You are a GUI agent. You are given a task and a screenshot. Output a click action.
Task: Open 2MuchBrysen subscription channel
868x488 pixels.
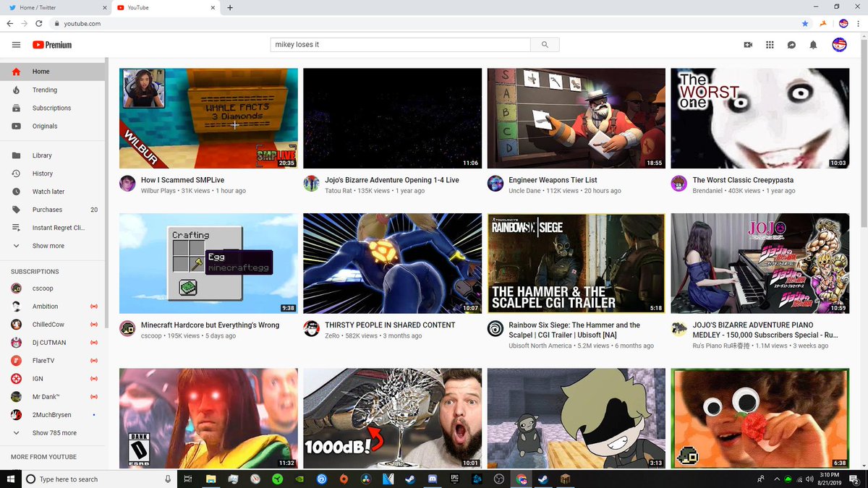[x=52, y=415]
